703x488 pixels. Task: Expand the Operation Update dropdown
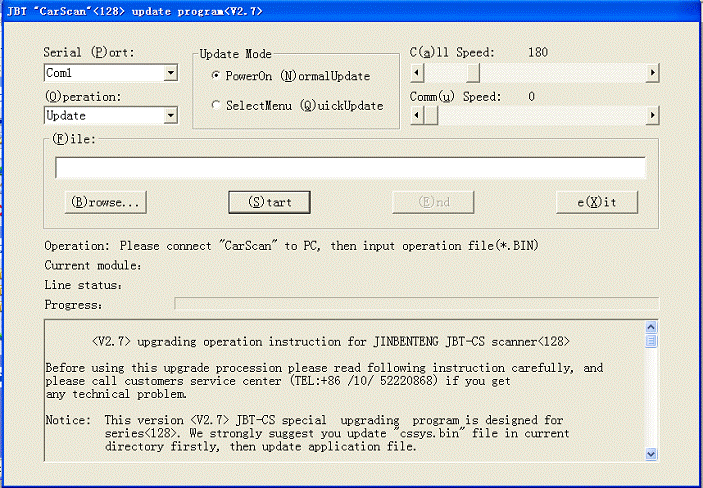point(170,115)
